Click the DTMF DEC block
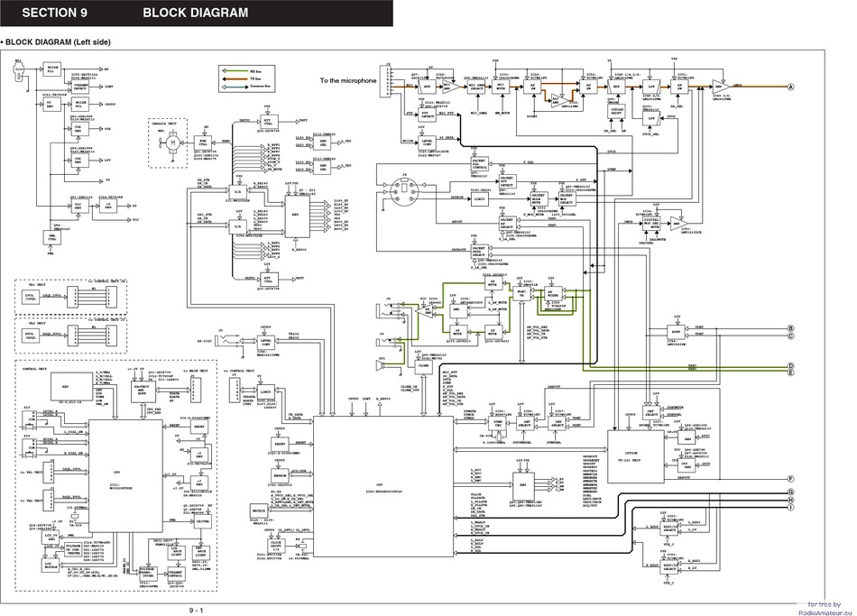Viewport: 857px width, 616px height. (x=497, y=422)
